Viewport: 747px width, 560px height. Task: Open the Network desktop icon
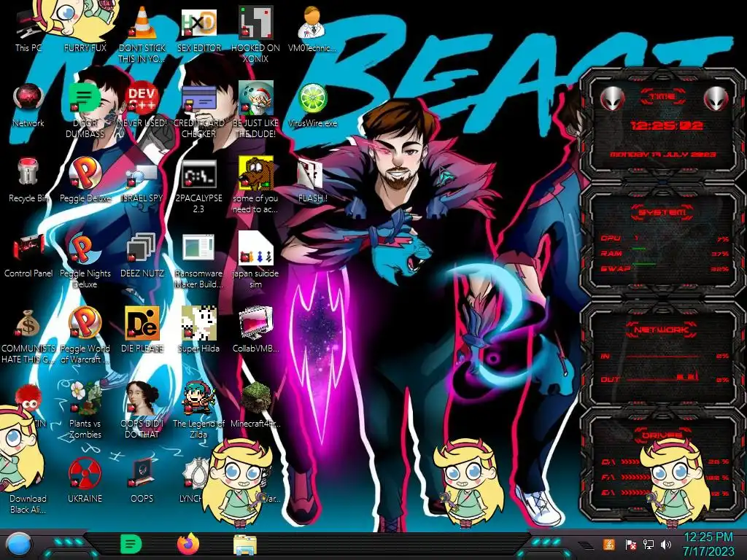click(x=28, y=105)
